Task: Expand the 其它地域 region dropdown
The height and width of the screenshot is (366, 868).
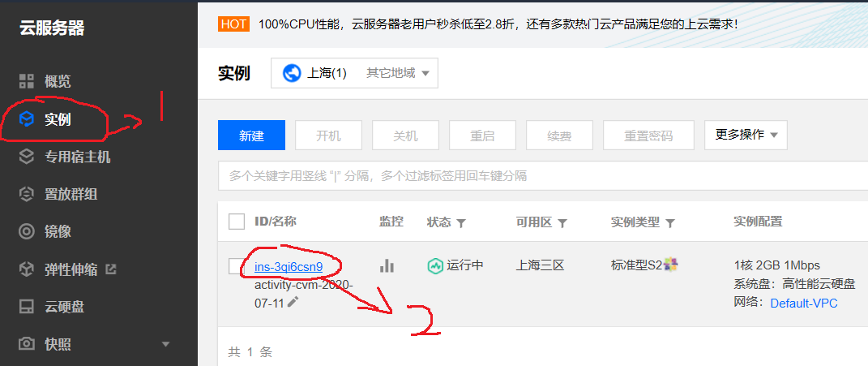Action: 398,73
